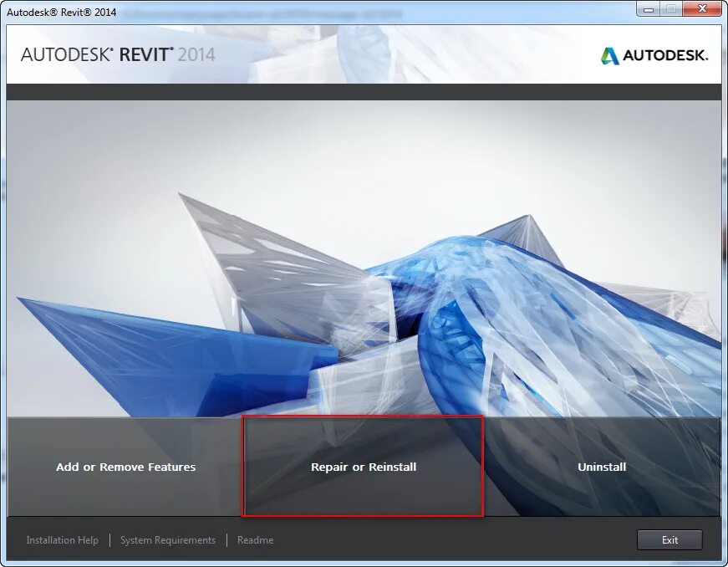728x567 pixels.
Task: Start the Uninstall option
Action: tap(602, 467)
